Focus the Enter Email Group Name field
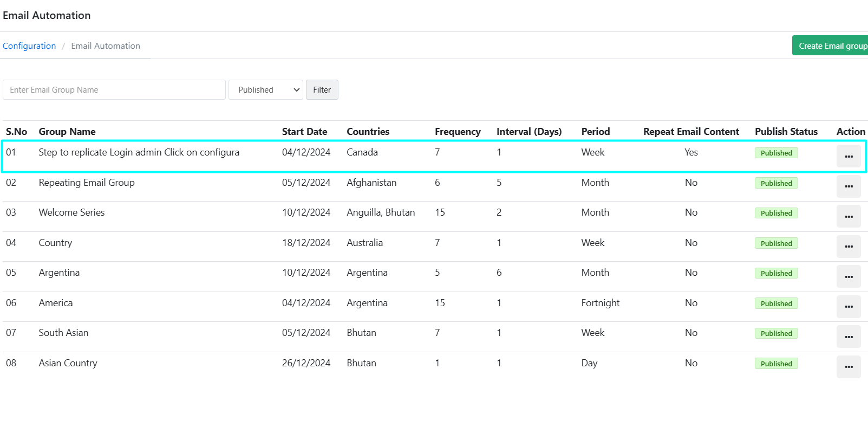868x427 pixels. click(114, 90)
